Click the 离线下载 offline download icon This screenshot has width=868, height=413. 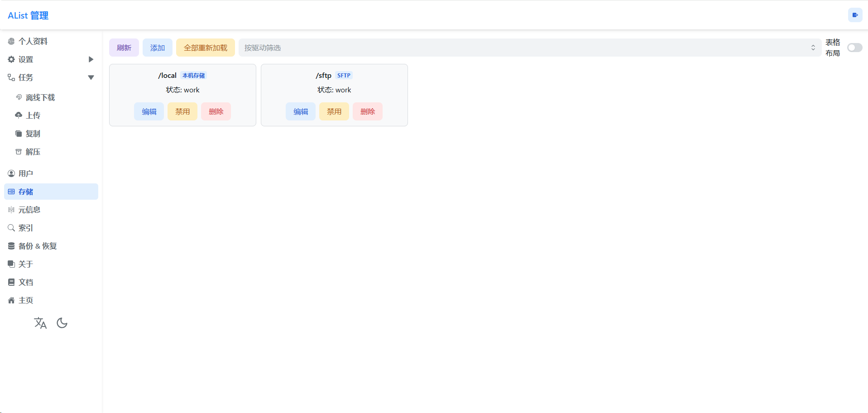19,97
